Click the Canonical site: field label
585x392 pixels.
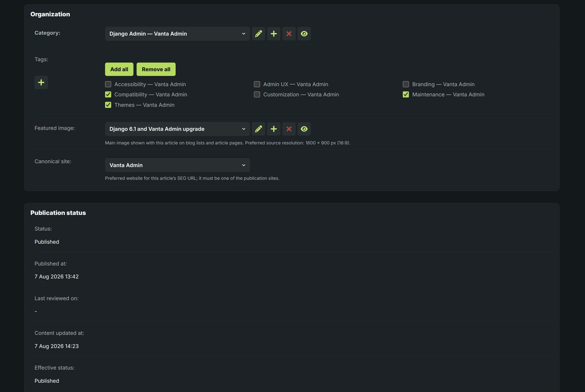[x=53, y=161]
